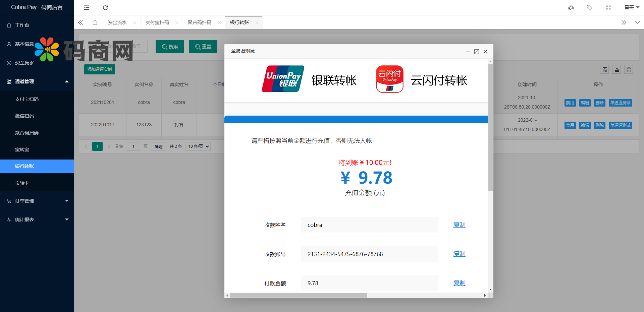Copy the 收款账号 via 复制 link

(459, 254)
